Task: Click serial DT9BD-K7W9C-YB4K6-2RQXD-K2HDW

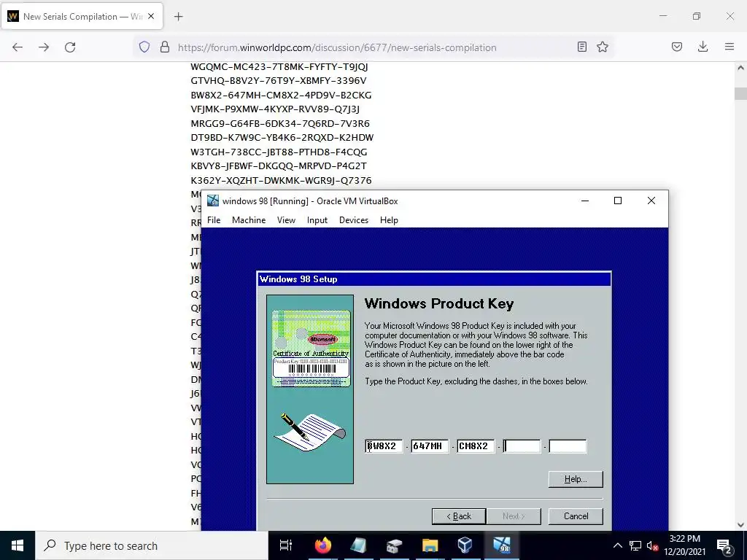Action: coord(282,138)
